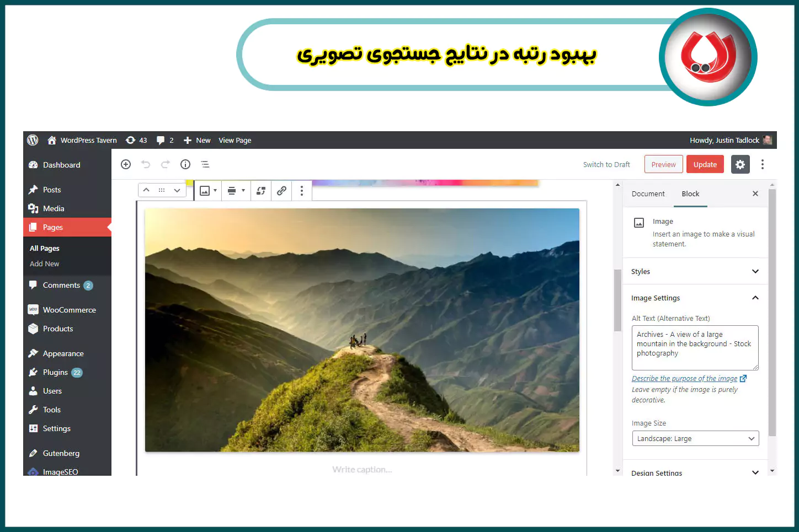799x532 pixels.
Task: Toggle the settings sidebar with the gear
Action: point(740,164)
